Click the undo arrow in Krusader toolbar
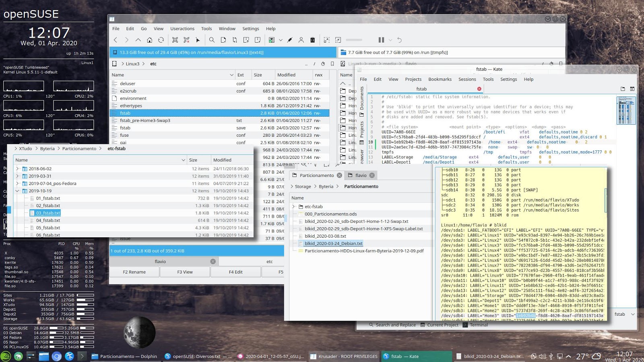 [x=399, y=40]
